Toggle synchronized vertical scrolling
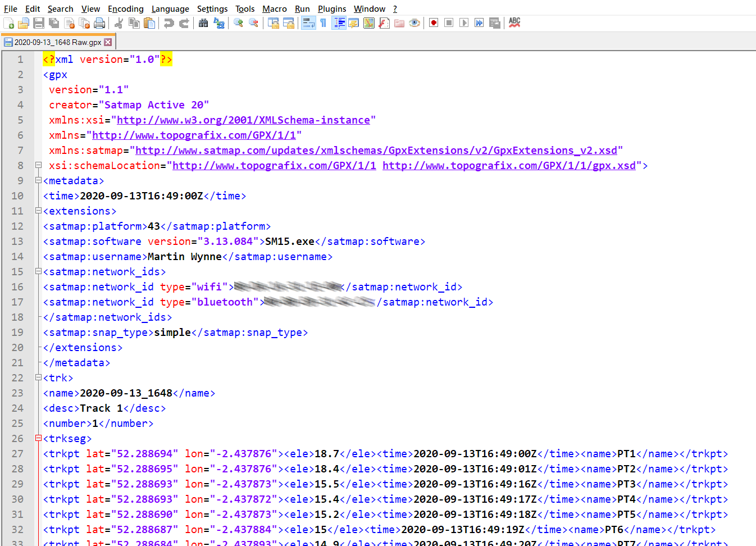The height and width of the screenshot is (546, 756). pyautogui.click(x=274, y=23)
